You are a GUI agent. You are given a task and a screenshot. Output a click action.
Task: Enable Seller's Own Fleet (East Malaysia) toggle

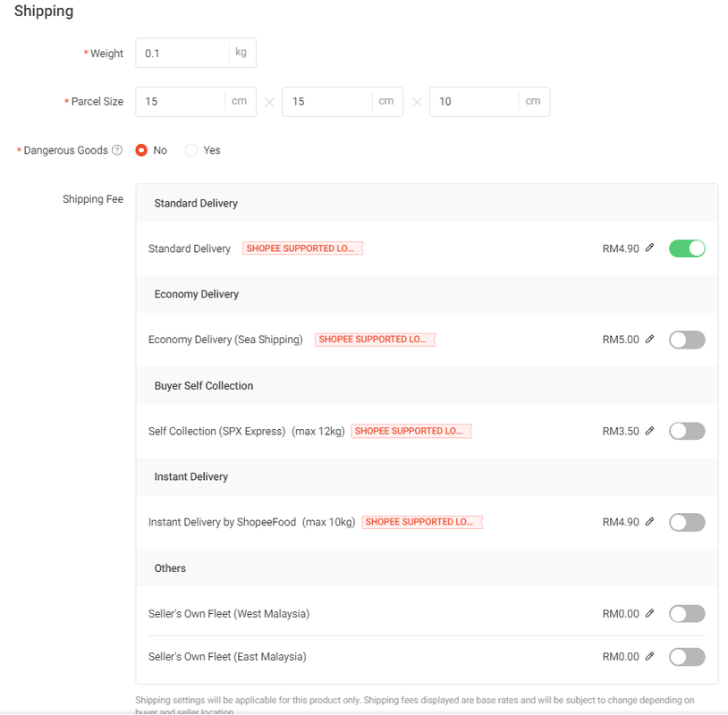point(687,657)
